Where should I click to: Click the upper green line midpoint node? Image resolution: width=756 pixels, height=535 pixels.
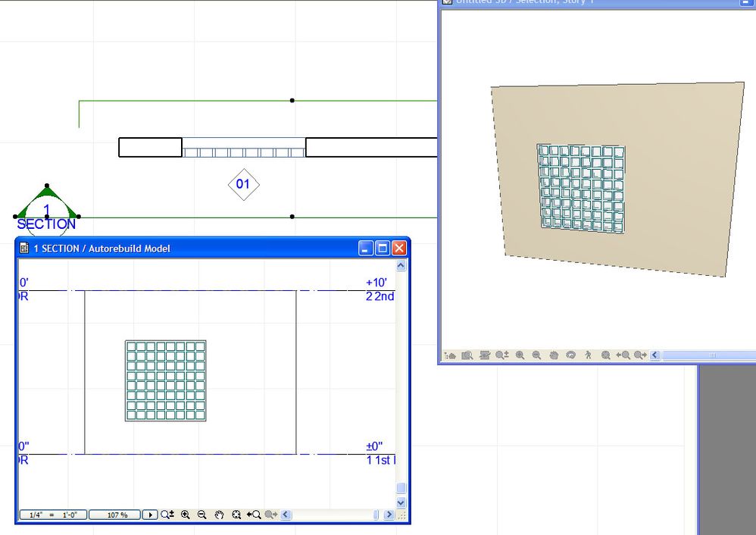click(x=292, y=100)
